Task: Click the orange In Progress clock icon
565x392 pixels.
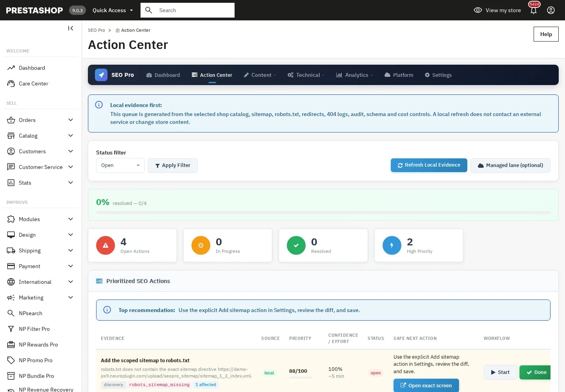Action: coord(201,245)
